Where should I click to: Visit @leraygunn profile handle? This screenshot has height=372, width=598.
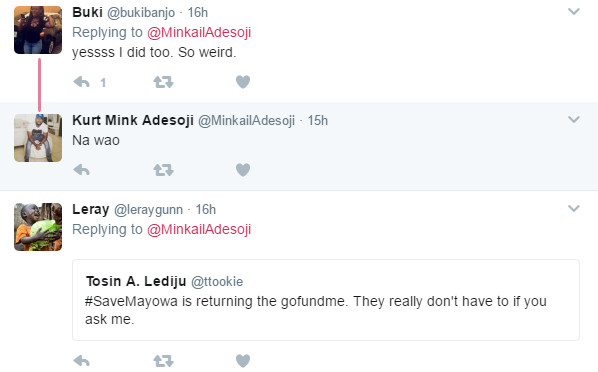(x=148, y=209)
